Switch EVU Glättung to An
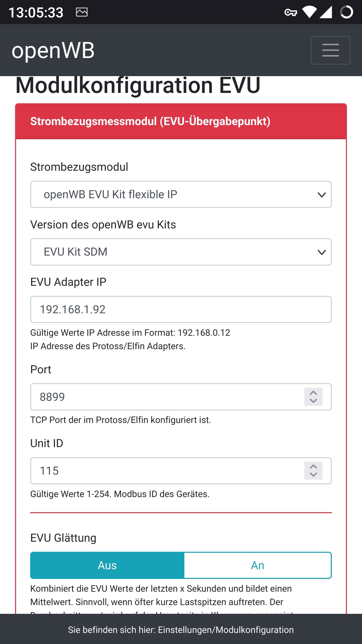This screenshot has width=362, height=644. point(257,566)
